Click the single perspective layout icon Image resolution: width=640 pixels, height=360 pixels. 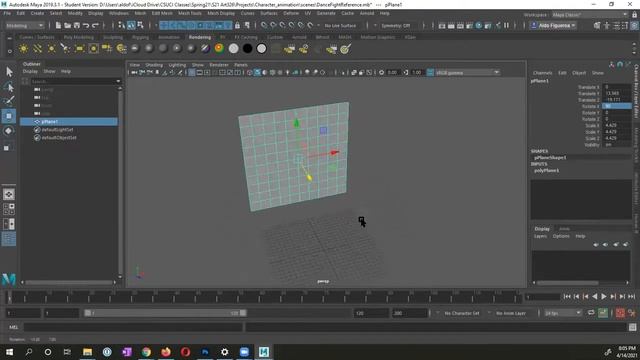click(x=9, y=195)
